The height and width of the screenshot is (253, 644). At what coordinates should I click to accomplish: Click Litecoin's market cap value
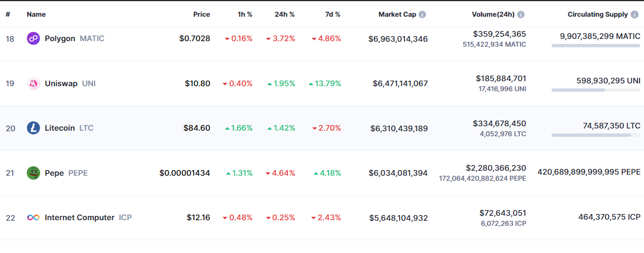pyautogui.click(x=399, y=128)
